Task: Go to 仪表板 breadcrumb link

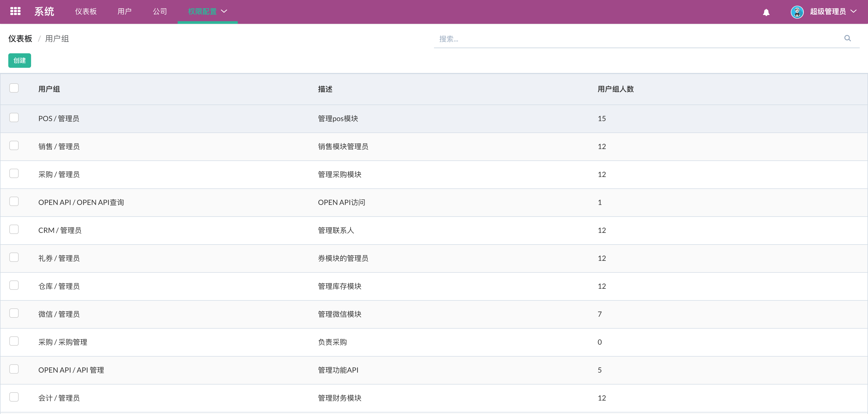Action: tap(20, 39)
